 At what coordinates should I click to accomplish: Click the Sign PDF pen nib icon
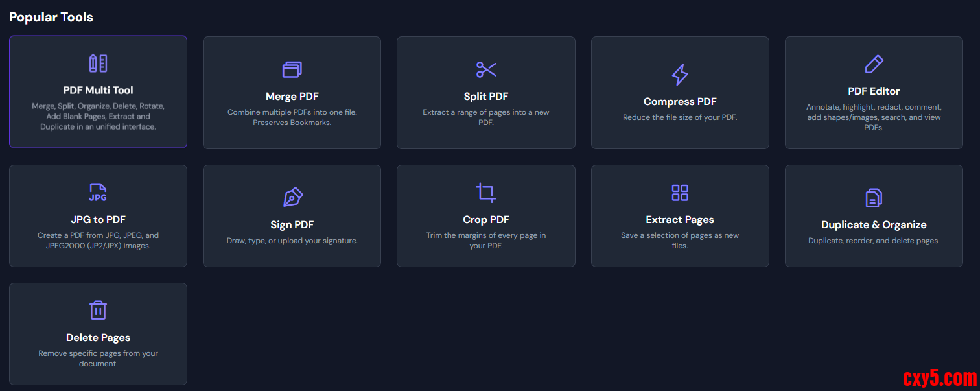pos(292,198)
